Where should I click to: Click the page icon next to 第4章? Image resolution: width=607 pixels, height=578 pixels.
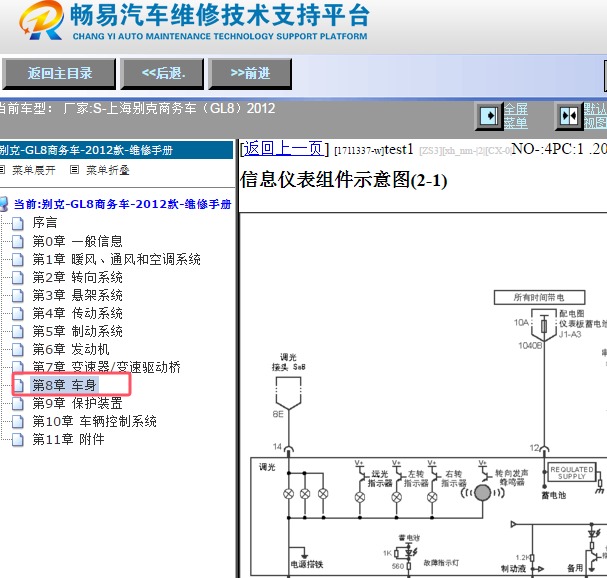(x=18, y=314)
